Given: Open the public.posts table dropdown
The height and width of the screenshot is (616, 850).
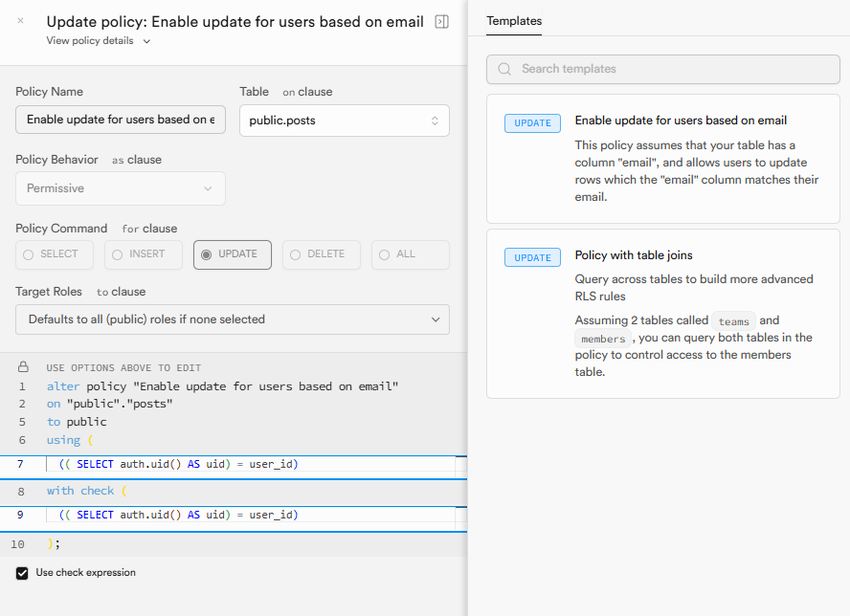Looking at the screenshot, I should click(x=345, y=121).
